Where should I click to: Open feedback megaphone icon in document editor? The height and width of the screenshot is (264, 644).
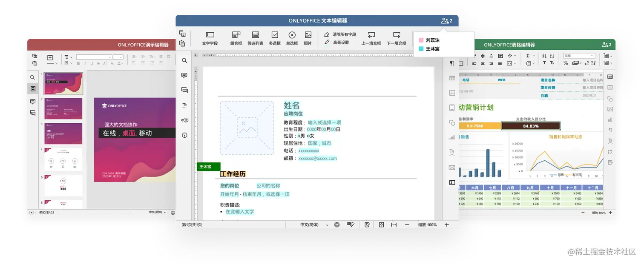[x=184, y=120]
